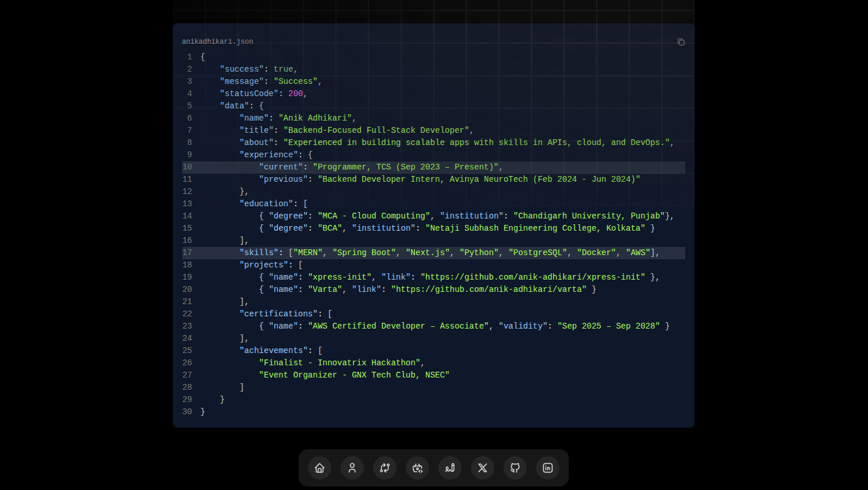Click the "PostgreSQL" skill string
The width and height of the screenshot is (868, 490).
(538, 253)
